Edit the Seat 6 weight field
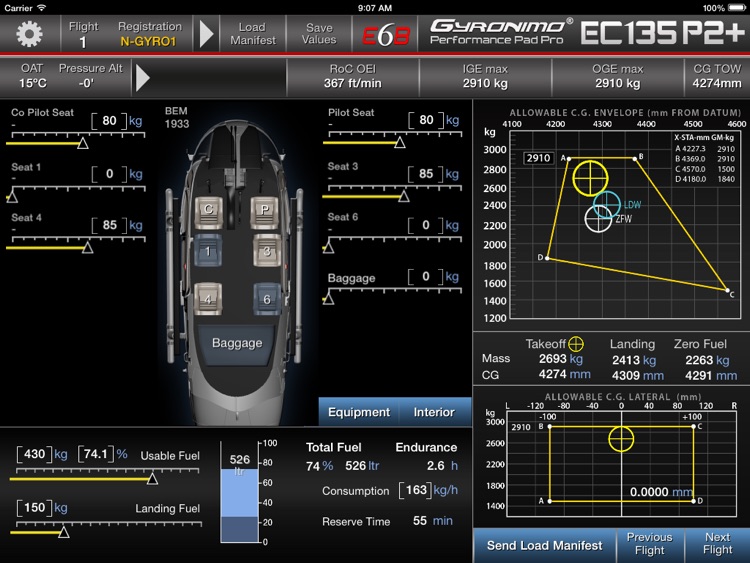The image size is (750, 563). 426,225
